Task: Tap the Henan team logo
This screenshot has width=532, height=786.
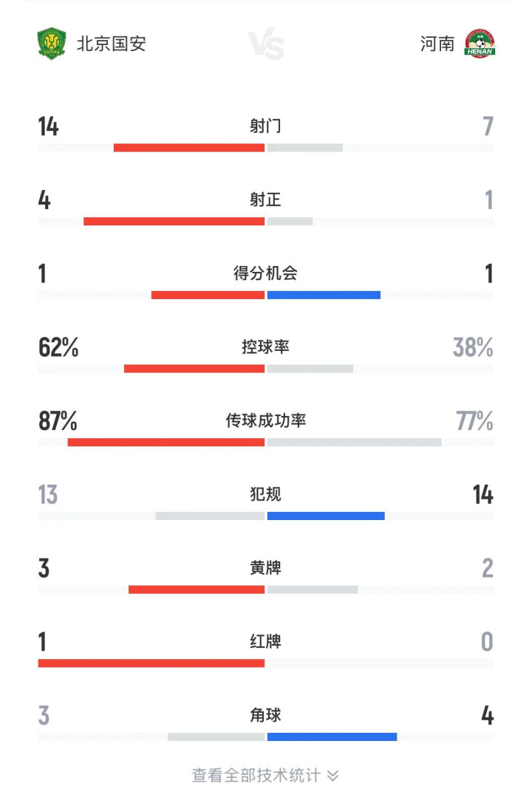Action: [480, 44]
